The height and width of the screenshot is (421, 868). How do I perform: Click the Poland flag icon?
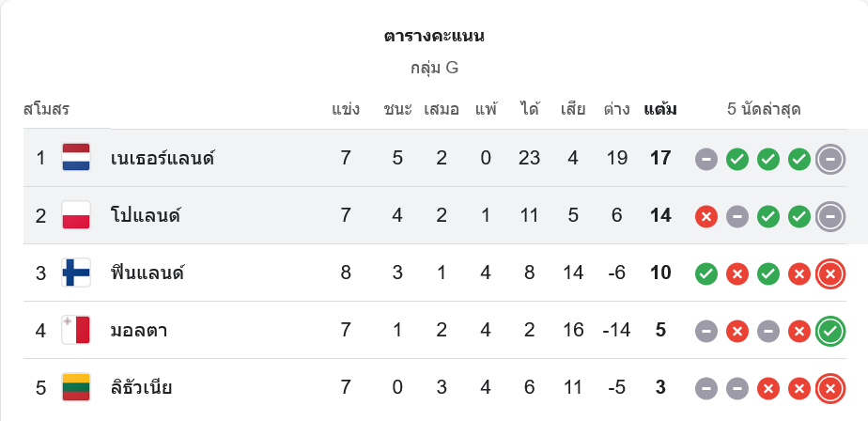click(76, 215)
